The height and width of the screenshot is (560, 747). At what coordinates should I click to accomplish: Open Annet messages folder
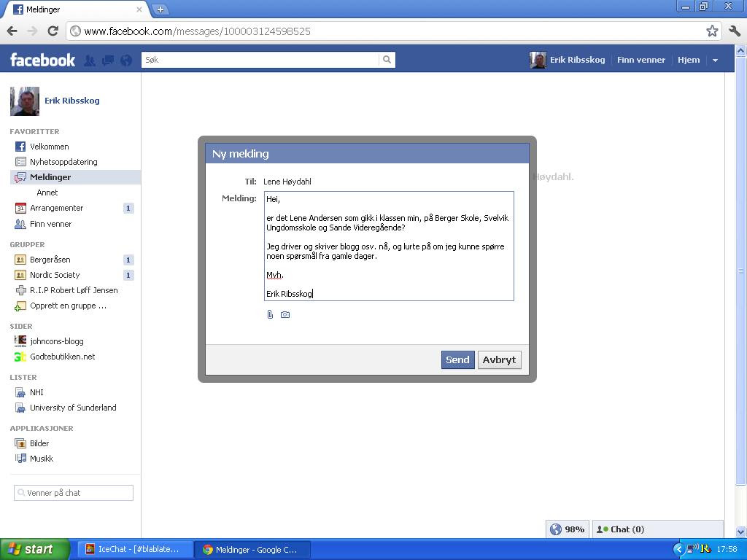pyautogui.click(x=47, y=192)
